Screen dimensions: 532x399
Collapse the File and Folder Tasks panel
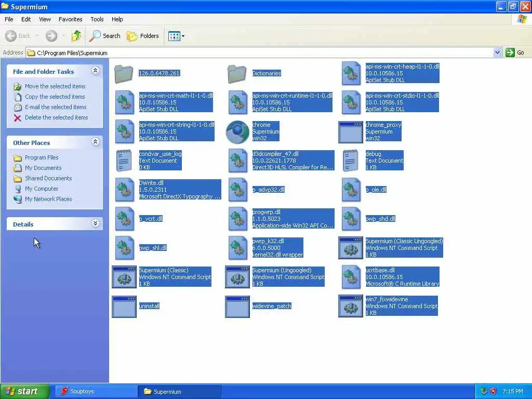click(96, 71)
